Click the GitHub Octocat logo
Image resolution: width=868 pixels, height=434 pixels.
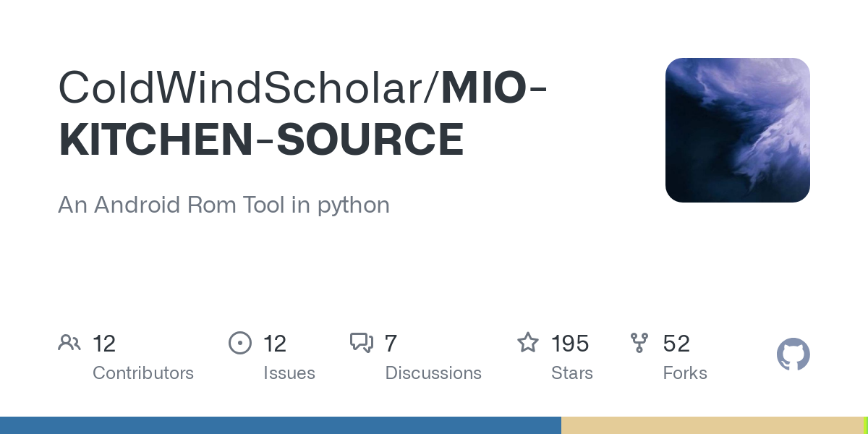point(793,354)
